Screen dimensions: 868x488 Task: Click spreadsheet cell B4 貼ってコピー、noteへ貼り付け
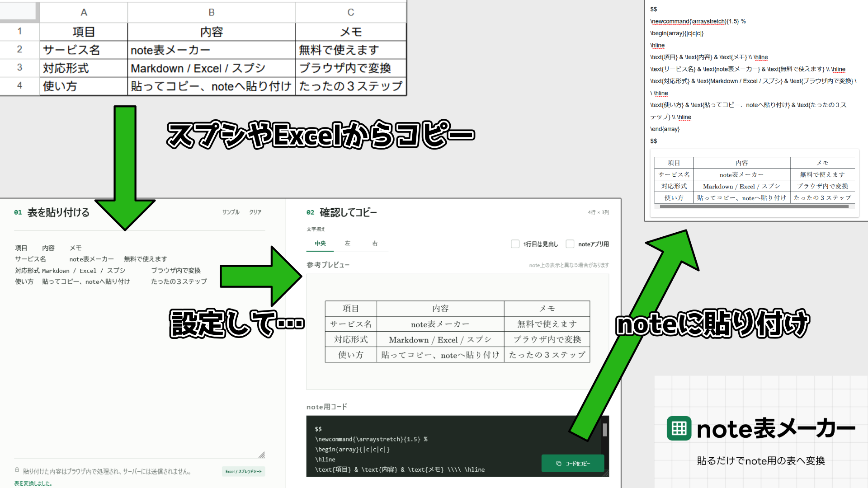point(212,86)
